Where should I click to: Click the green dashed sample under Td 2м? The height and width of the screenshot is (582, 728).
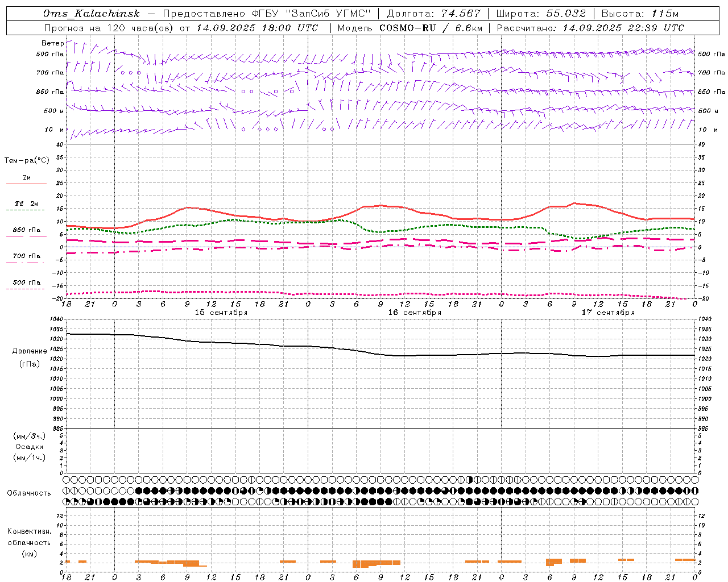[x=26, y=210]
